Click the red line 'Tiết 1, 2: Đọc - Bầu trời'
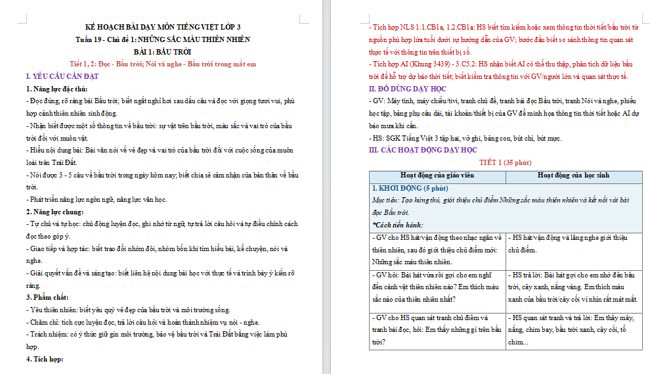Image resolution: width=650 pixels, height=374 pixels. pos(162,64)
